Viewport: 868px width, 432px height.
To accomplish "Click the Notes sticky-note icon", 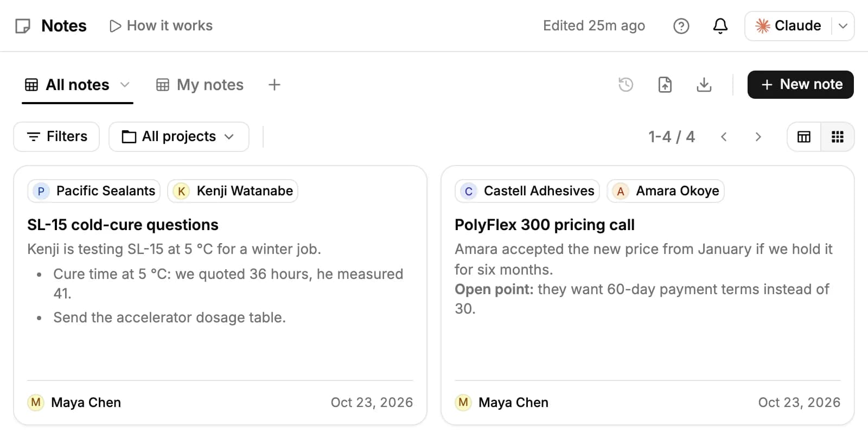I will (23, 26).
